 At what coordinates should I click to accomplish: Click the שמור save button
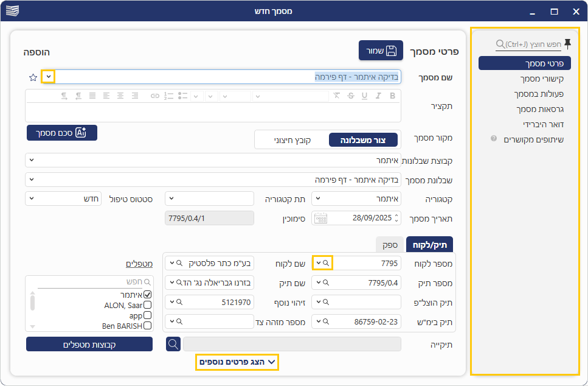pos(381,51)
